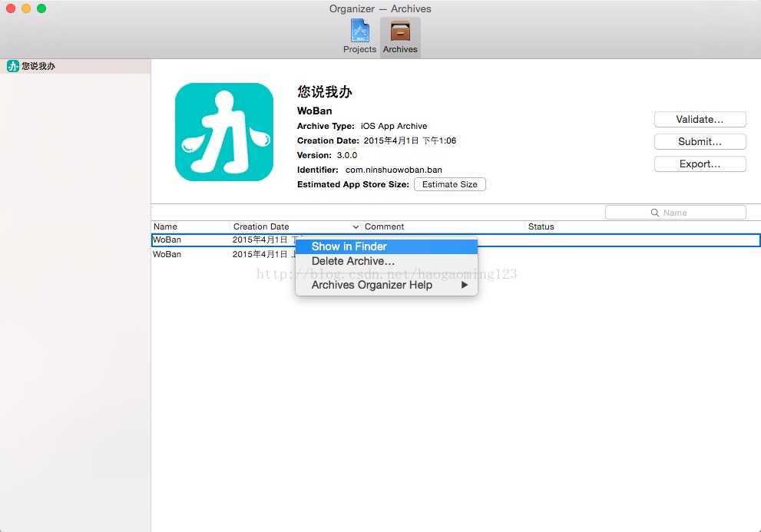Image resolution: width=761 pixels, height=532 pixels.
Task: Expand the Archives Organizer Help arrow
Action: click(x=465, y=285)
